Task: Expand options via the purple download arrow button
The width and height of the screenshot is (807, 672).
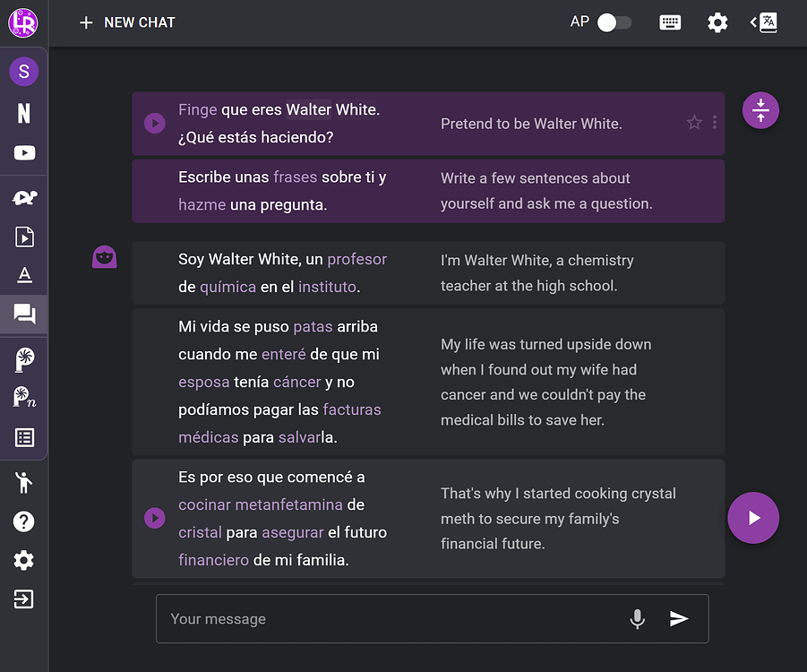Action: [x=760, y=110]
